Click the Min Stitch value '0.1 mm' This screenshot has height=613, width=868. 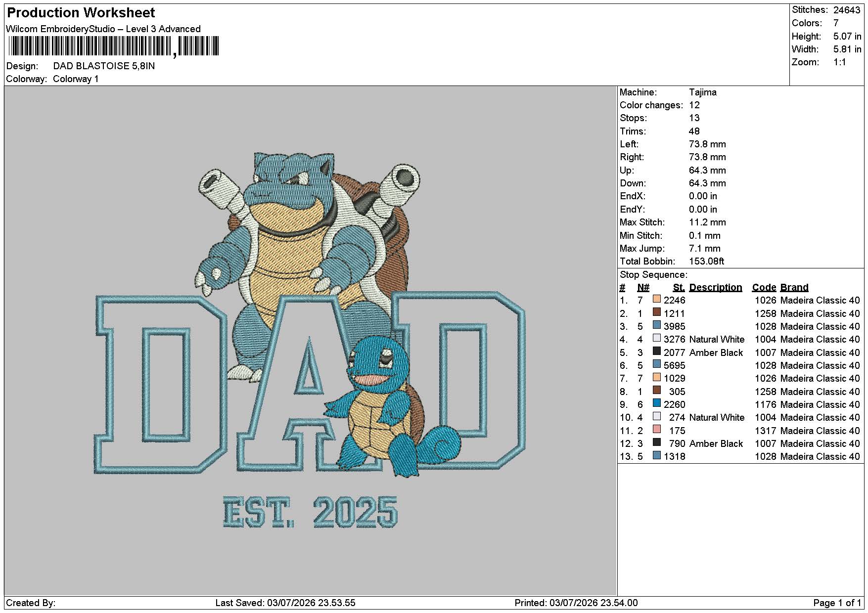point(705,235)
